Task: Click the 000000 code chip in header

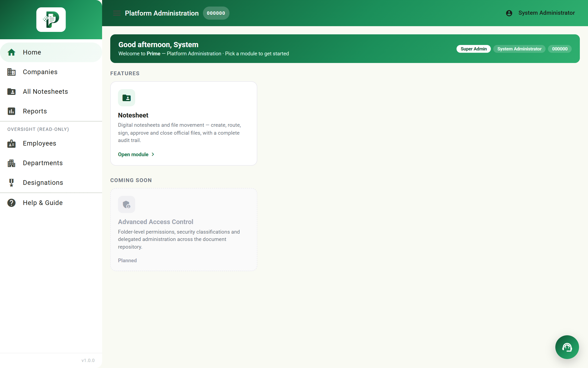Action: tap(216, 13)
